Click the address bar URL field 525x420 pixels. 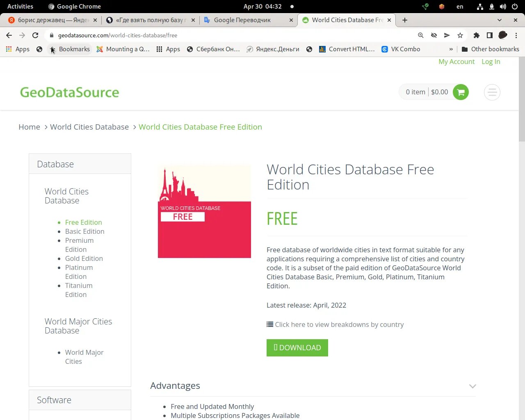(x=230, y=35)
